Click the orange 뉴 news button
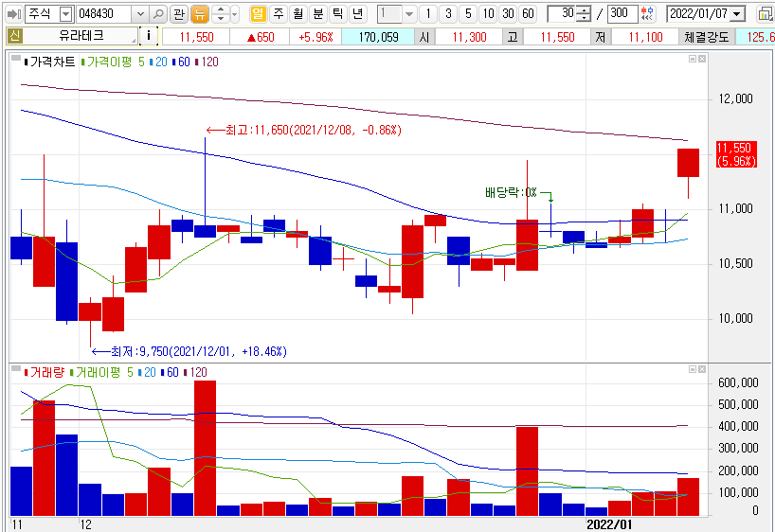 199,14
